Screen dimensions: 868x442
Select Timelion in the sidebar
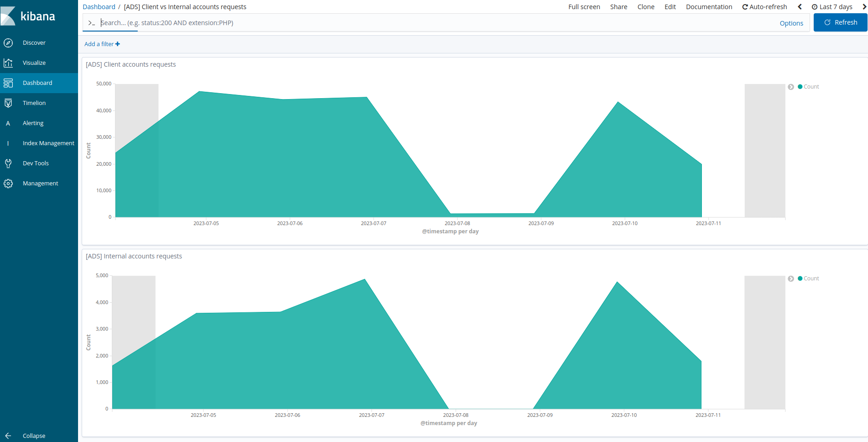[x=34, y=103]
